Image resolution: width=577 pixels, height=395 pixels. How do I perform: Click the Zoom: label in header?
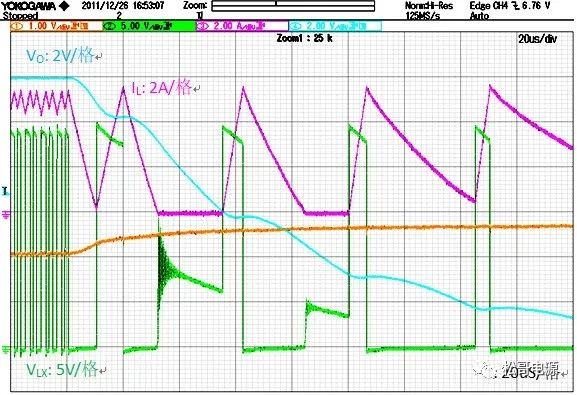(x=195, y=6)
